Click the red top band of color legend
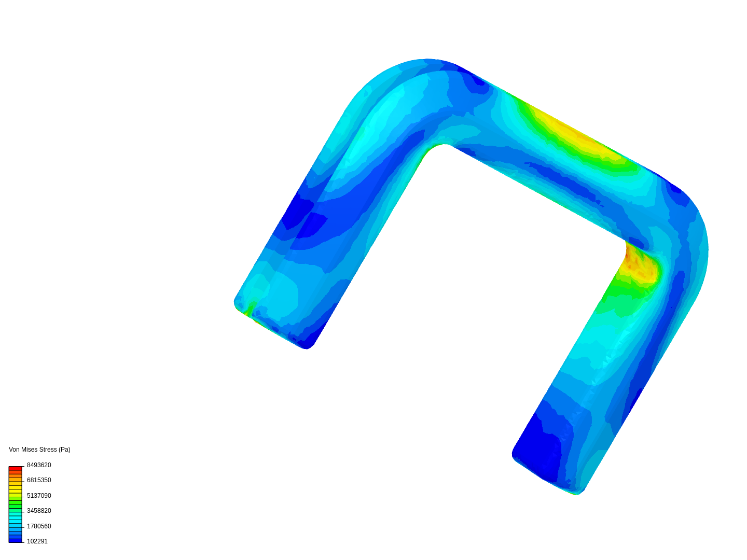The width and height of the screenshot is (747, 560). (15, 468)
